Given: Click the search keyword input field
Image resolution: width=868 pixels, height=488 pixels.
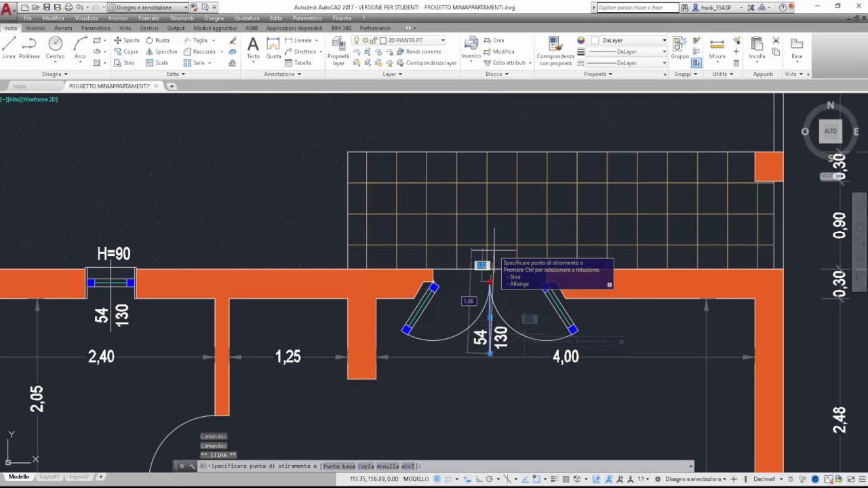Looking at the screenshot, I should tap(638, 7).
